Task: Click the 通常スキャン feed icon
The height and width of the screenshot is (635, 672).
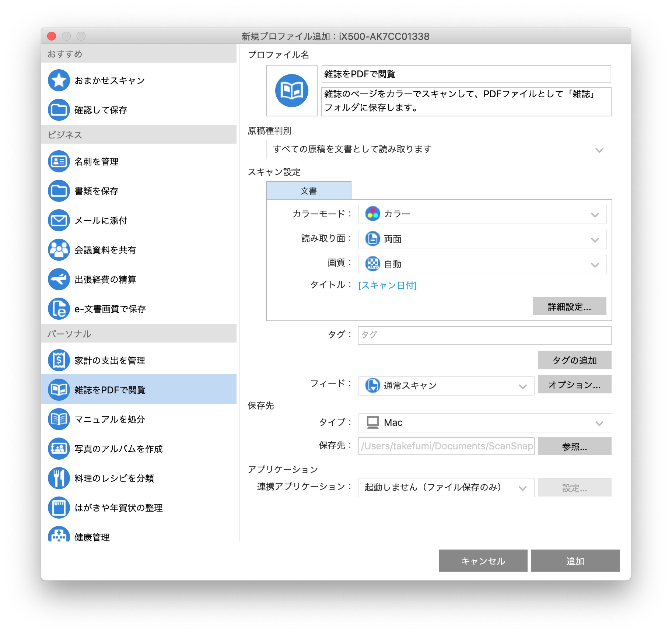Action: [372, 386]
